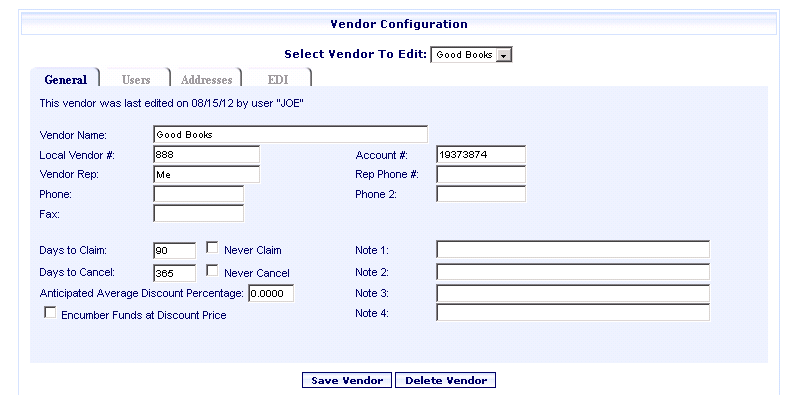Image resolution: width=794 pixels, height=395 pixels.
Task: Click the Local Vendor # field
Action: tap(207, 154)
